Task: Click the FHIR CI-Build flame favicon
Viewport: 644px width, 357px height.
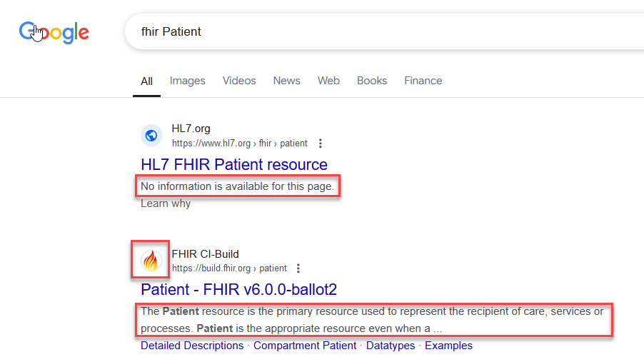Action: tap(151, 261)
